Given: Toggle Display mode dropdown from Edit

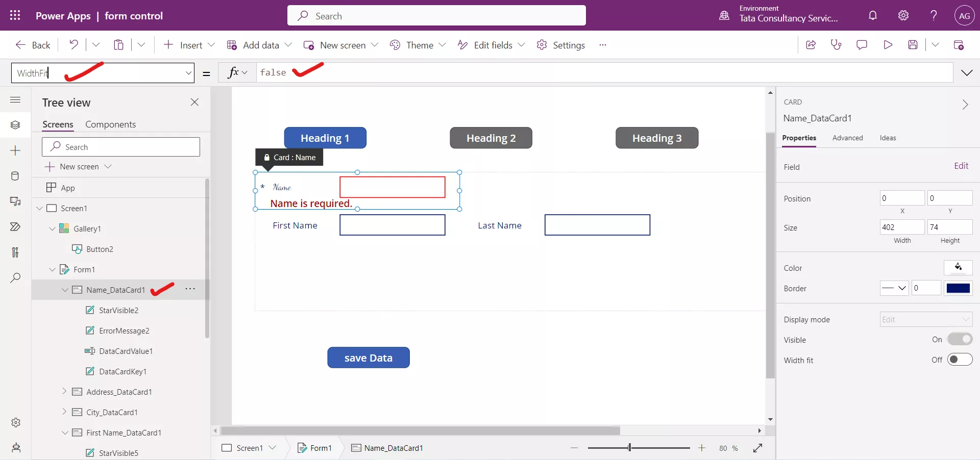Looking at the screenshot, I should [x=926, y=319].
